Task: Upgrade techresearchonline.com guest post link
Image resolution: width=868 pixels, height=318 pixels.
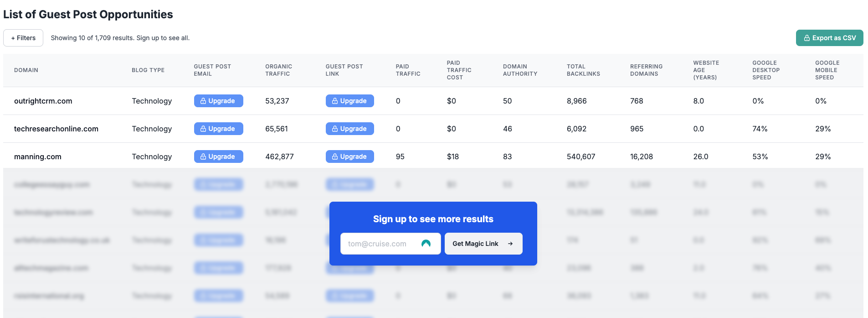Action: (x=349, y=129)
